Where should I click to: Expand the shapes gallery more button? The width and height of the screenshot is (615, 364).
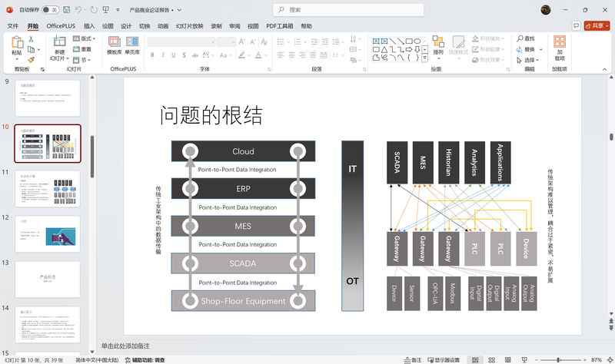point(425,58)
